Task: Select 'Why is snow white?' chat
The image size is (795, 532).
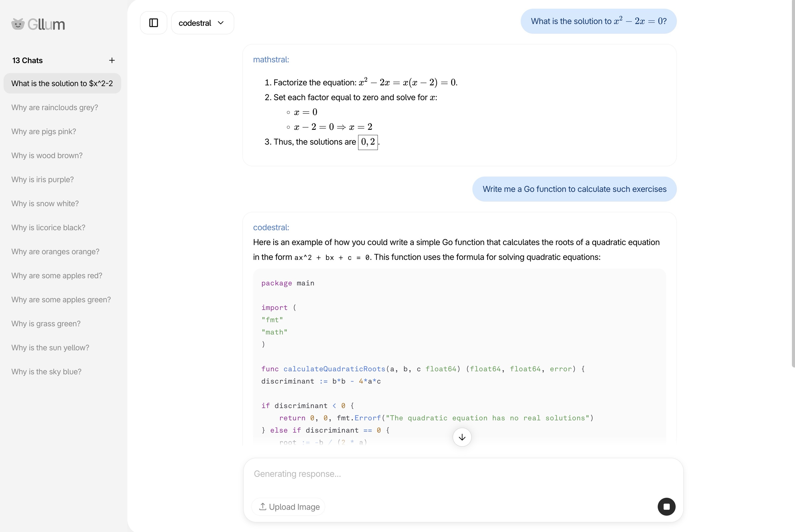Action: click(x=45, y=204)
